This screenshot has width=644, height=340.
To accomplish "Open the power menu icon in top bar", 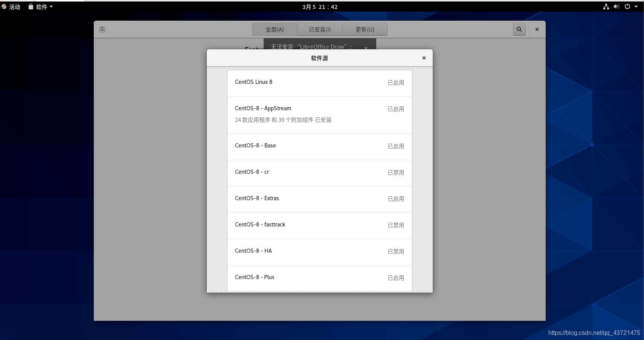I will point(627,7).
